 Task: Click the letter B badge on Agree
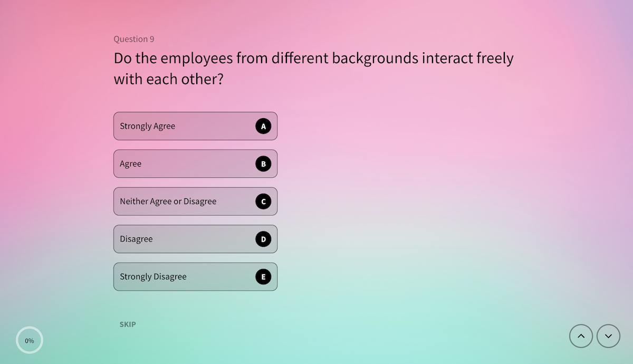(263, 164)
